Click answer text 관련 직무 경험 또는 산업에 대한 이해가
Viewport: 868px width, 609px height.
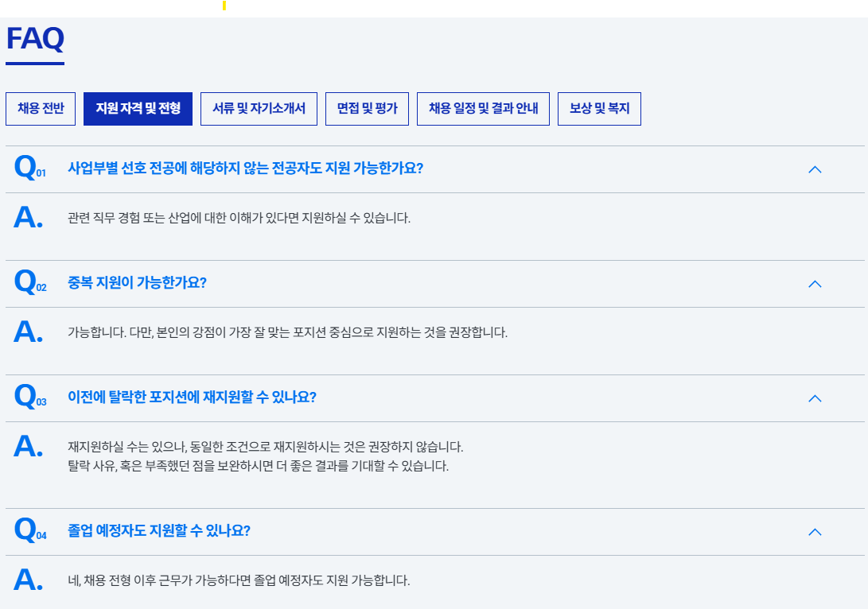pos(239,218)
